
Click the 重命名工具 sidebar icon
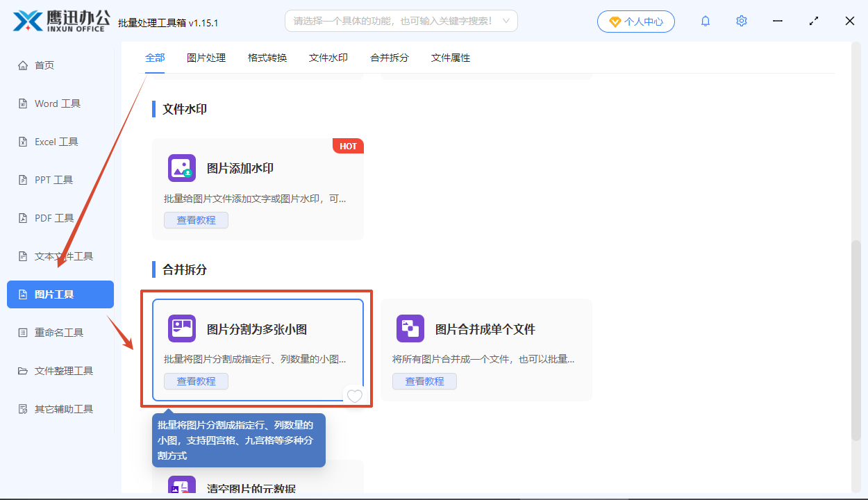(22, 333)
